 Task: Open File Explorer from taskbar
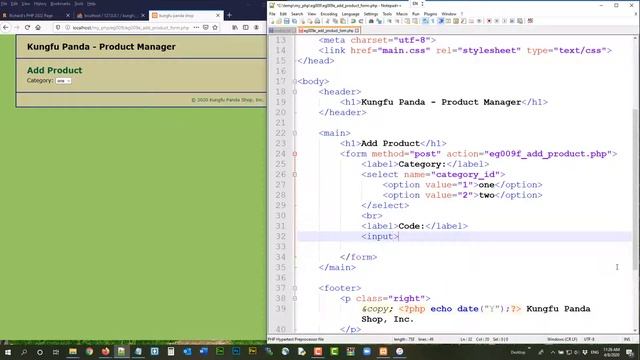pos(73,352)
